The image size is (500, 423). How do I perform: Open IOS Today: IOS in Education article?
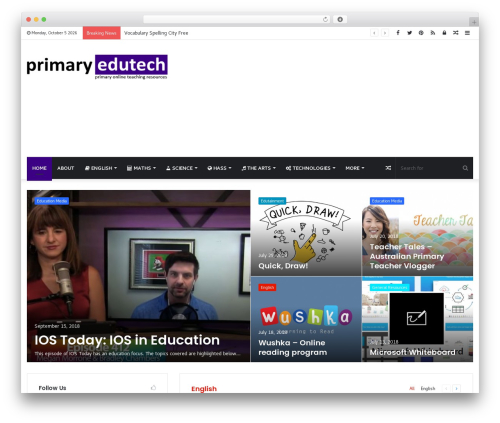(127, 340)
